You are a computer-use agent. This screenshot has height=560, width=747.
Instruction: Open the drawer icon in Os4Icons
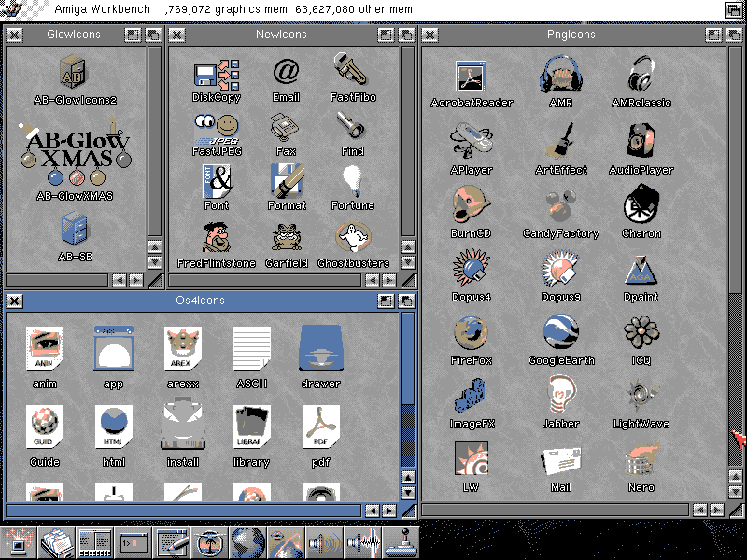coord(320,349)
